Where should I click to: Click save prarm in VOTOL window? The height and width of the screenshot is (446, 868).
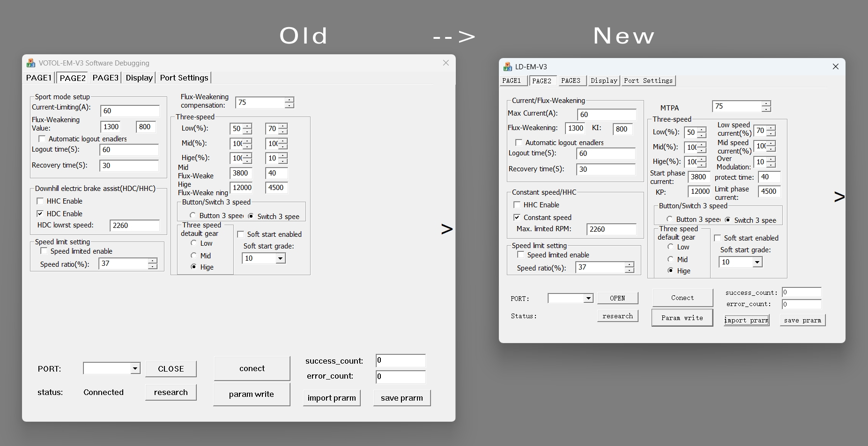click(x=402, y=398)
